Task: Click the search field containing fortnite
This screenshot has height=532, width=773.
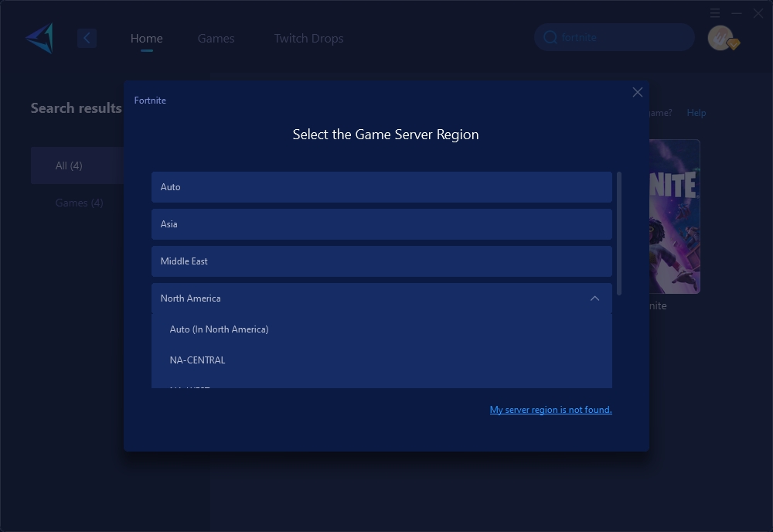Action: [615, 37]
